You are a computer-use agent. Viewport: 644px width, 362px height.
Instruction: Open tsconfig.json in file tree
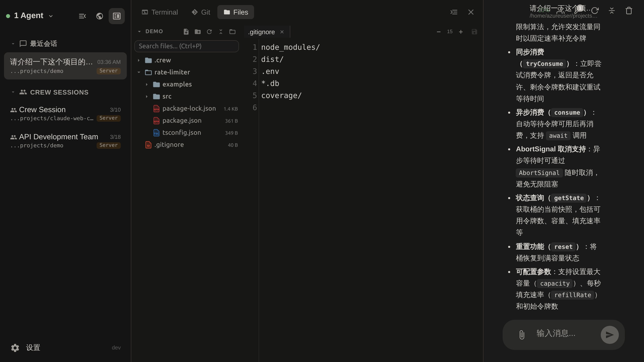(182, 133)
